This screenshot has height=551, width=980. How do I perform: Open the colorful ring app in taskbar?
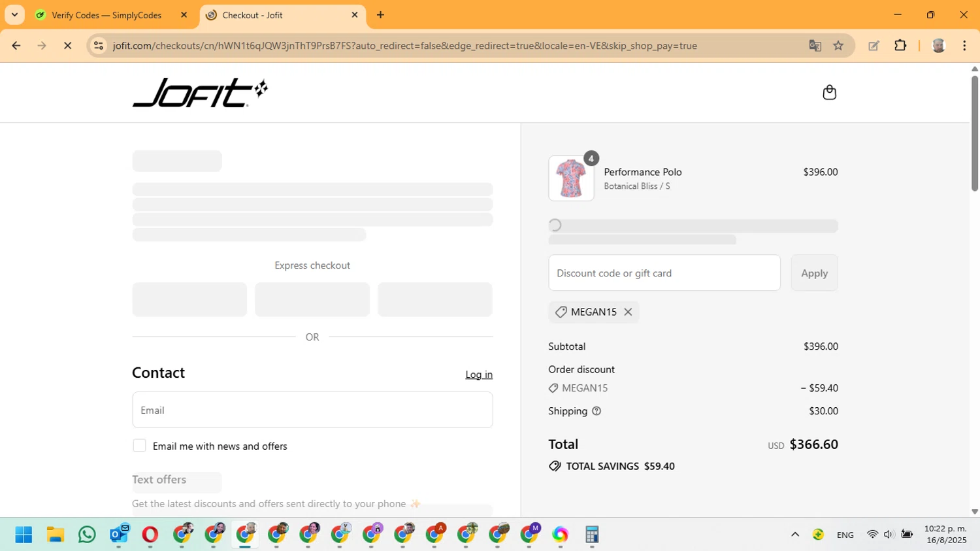click(x=560, y=535)
